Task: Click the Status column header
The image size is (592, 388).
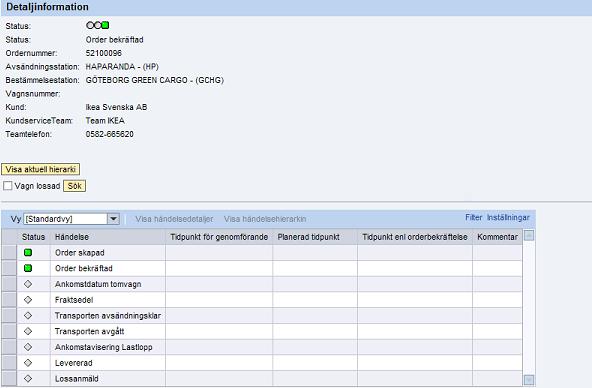Action: (33, 237)
